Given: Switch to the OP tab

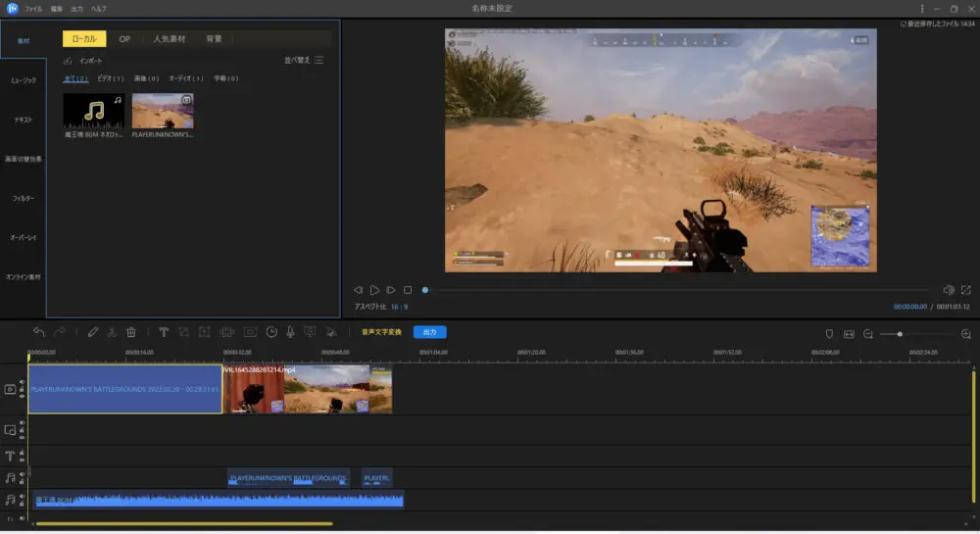Looking at the screenshot, I should click(x=124, y=39).
